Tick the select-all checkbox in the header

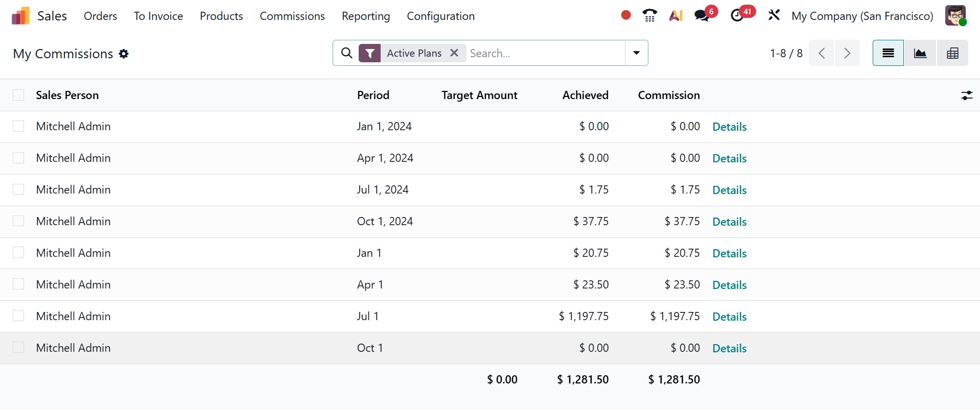coord(18,95)
